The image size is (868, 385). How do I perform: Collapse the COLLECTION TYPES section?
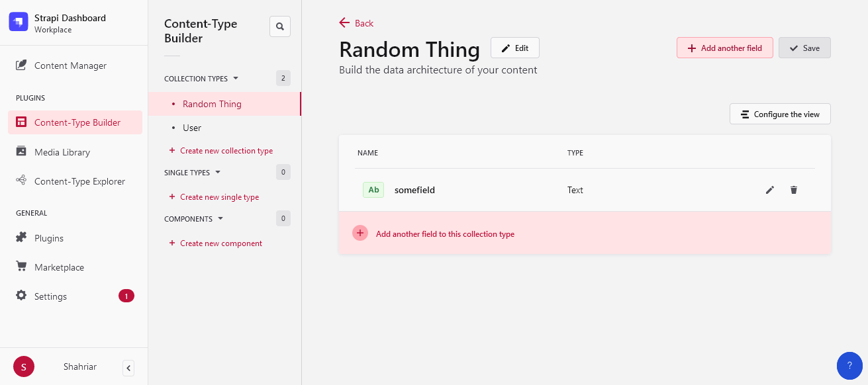(235, 78)
